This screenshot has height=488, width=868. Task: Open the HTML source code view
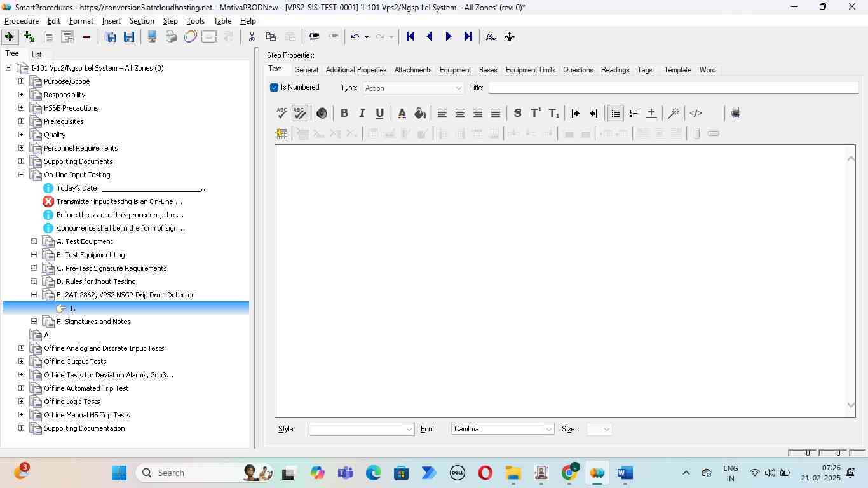(696, 113)
